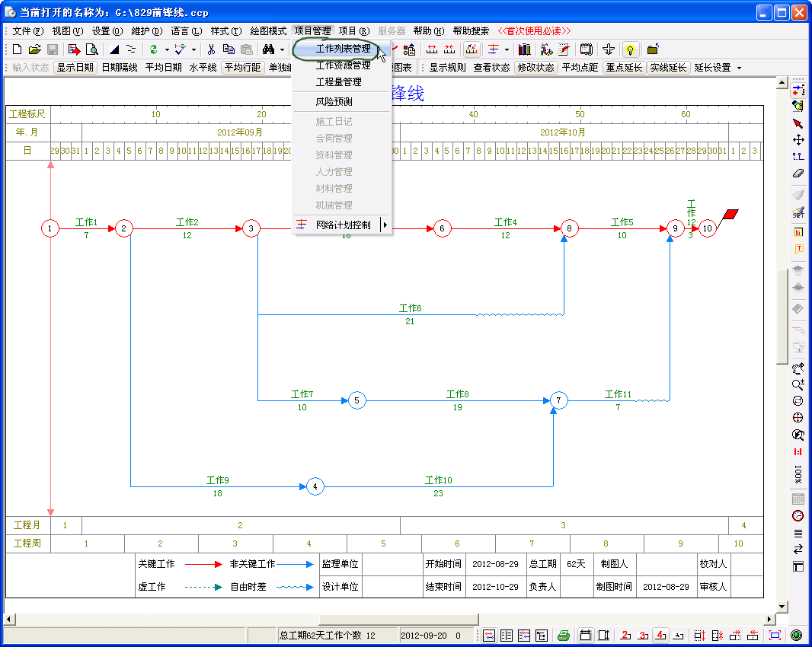The image size is (812, 647).
Task: Click the Cut scissors icon
Action: point(211,49)
